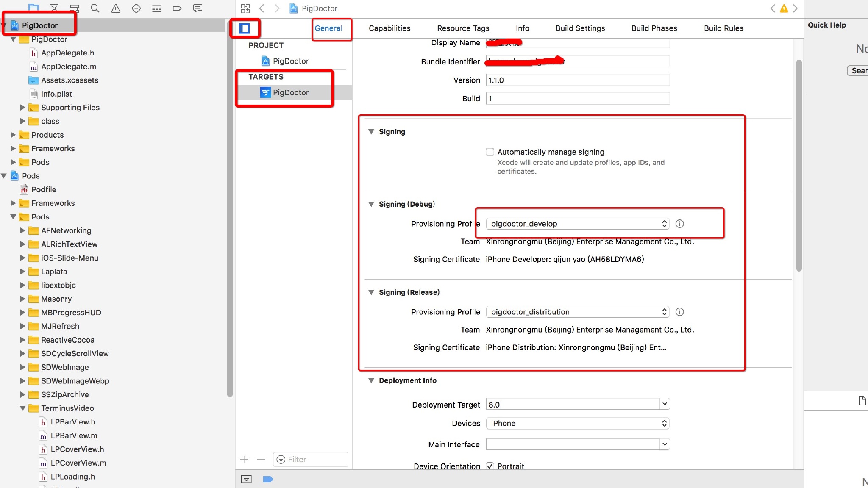
Task: Enable Automatically manage signing checkbox
Action: click(x=490, y=152)
